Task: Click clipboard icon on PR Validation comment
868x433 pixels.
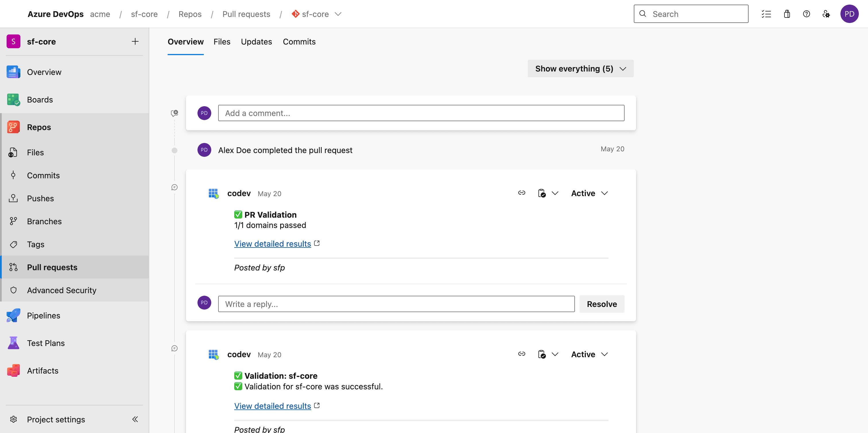Action: (541, 193)
